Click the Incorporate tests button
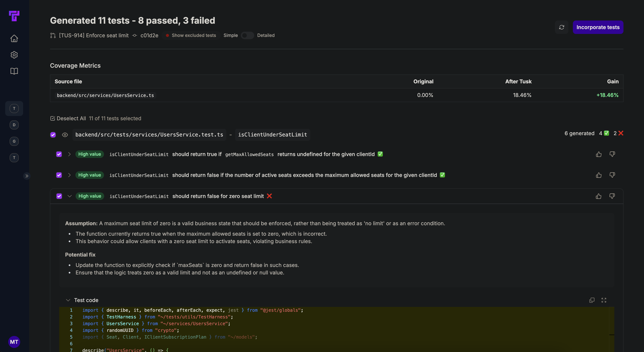This screenshot has height=352, width=644. (598, 27)
